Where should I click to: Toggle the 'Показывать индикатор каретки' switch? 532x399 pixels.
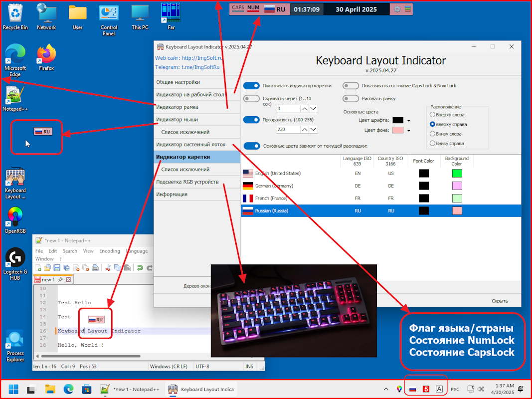(251, 86)
